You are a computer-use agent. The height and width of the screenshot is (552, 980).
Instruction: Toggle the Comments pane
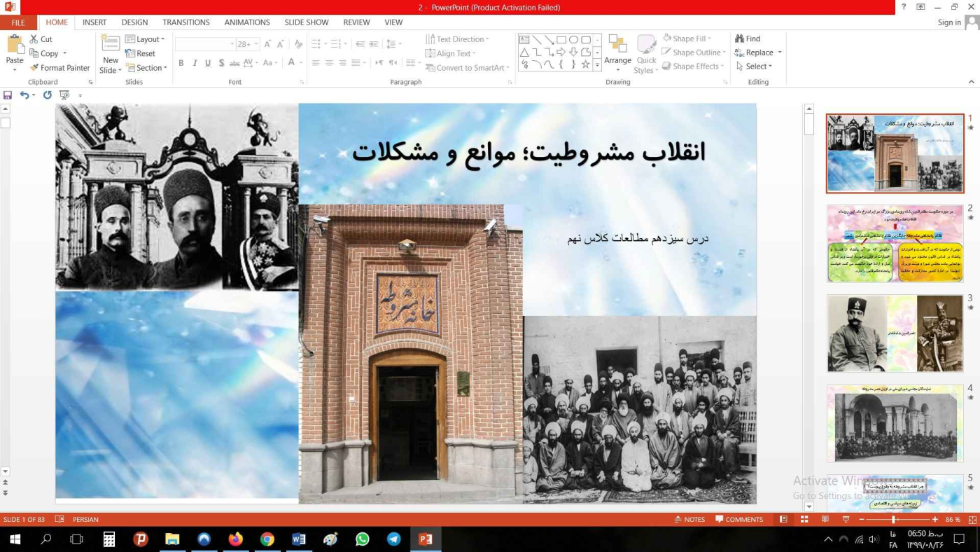tap(739, 520)
